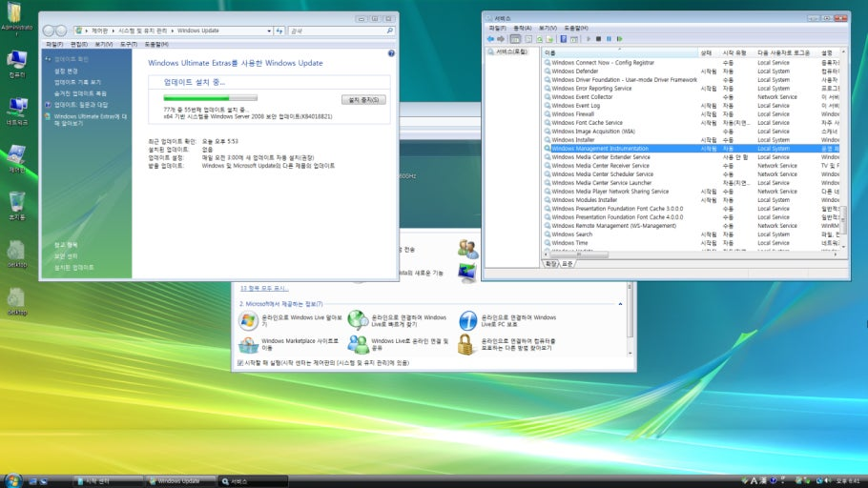Click the blue help icon in Windows Update
The width and height of the screenshot is (868, 488).
pos(391,53)
